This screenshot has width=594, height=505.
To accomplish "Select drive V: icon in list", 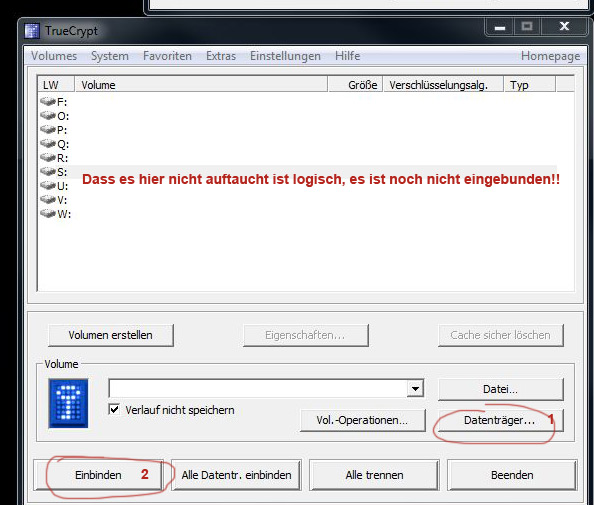I will 48,200.
